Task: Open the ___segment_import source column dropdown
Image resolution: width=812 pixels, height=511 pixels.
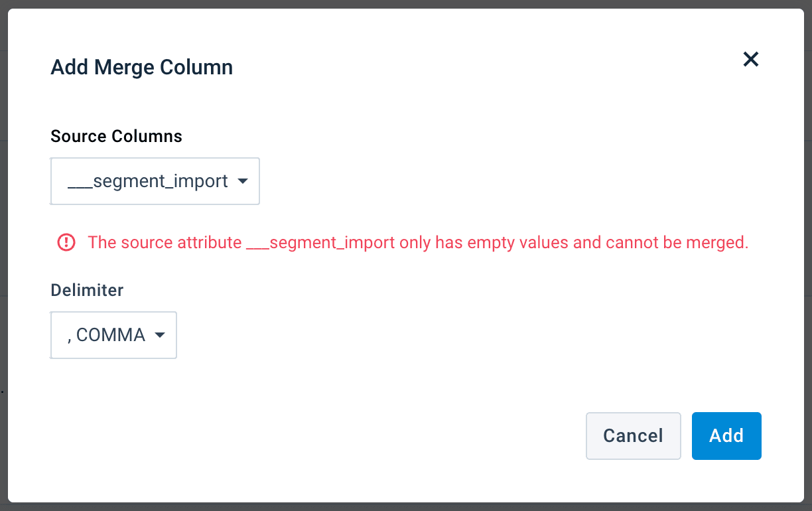Action: click(x=155, y=181)
